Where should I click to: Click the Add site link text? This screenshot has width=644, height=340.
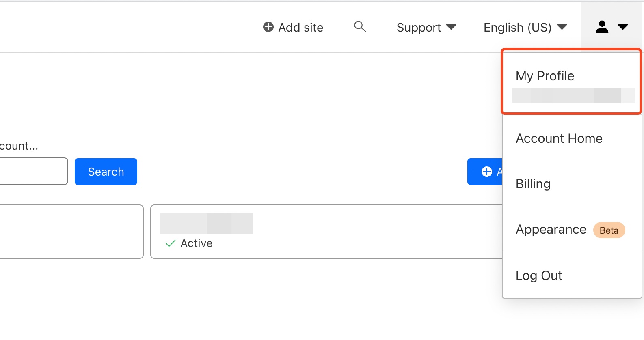pyautogui.click(x=300, y=27)
